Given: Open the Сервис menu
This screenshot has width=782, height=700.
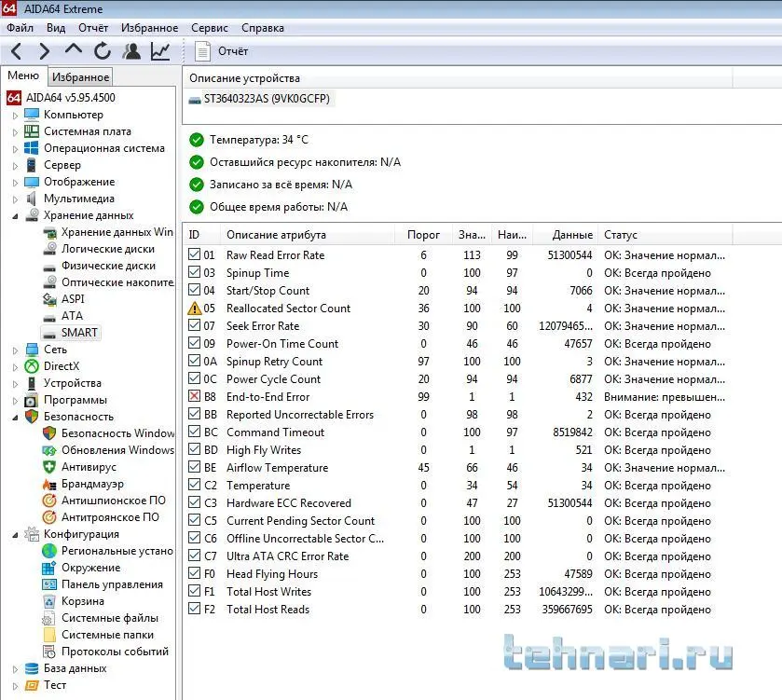Looking at the screenshot, I should [210, 28].
